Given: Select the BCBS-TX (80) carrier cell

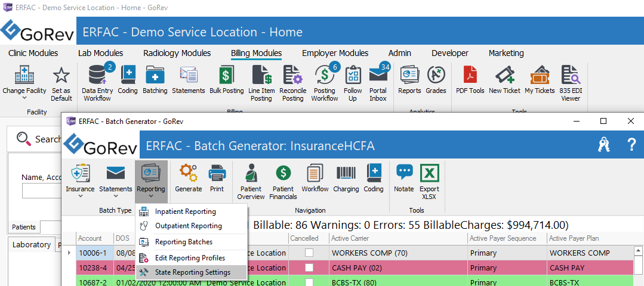Looking at the screenshot, I should click(x=398, y=282).
